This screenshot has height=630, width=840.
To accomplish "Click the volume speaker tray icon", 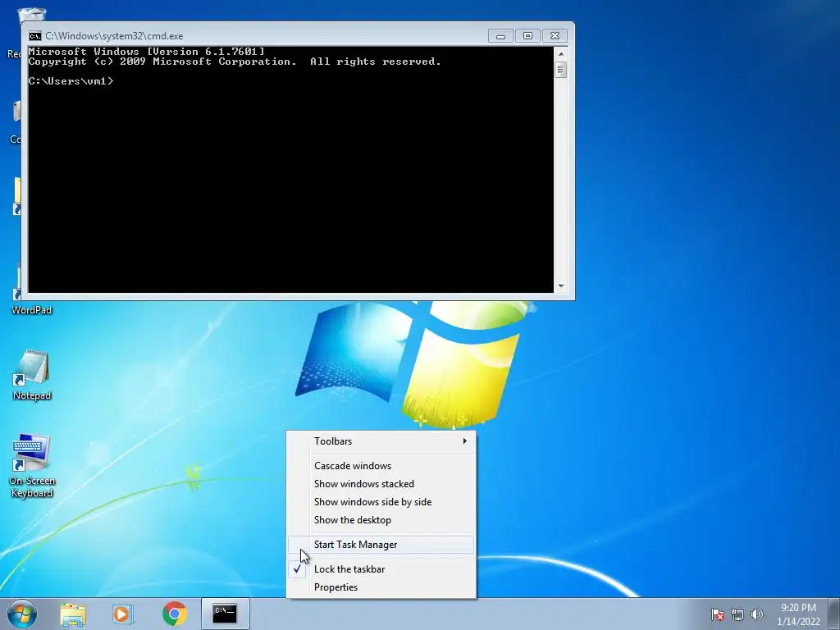I will coord(757,614).
